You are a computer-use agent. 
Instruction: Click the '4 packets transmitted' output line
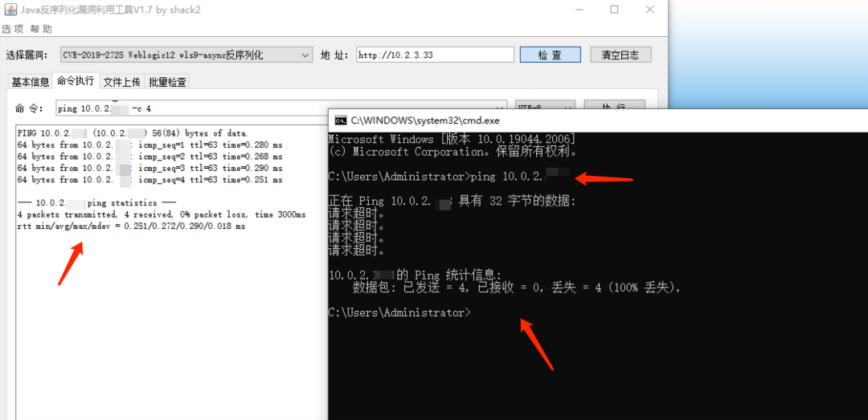(x=162, y=214)
